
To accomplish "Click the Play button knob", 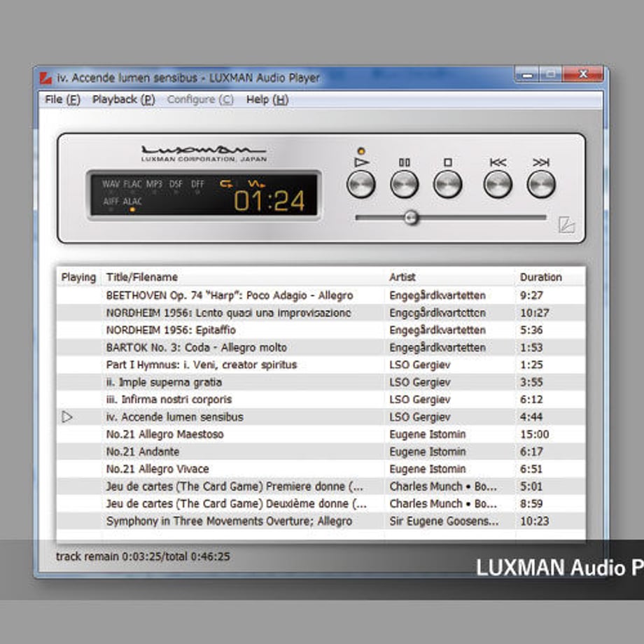I will [360, 184].
